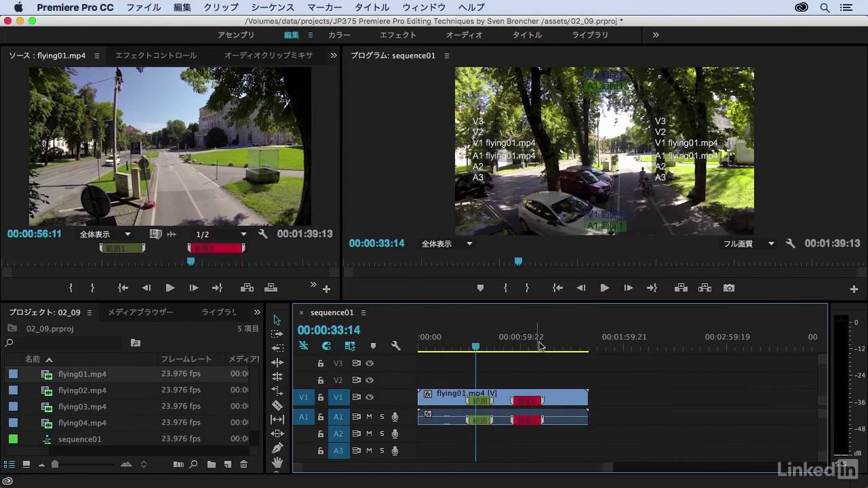
Task: Open クリップ menu
Action: click(x=221, y=7)
